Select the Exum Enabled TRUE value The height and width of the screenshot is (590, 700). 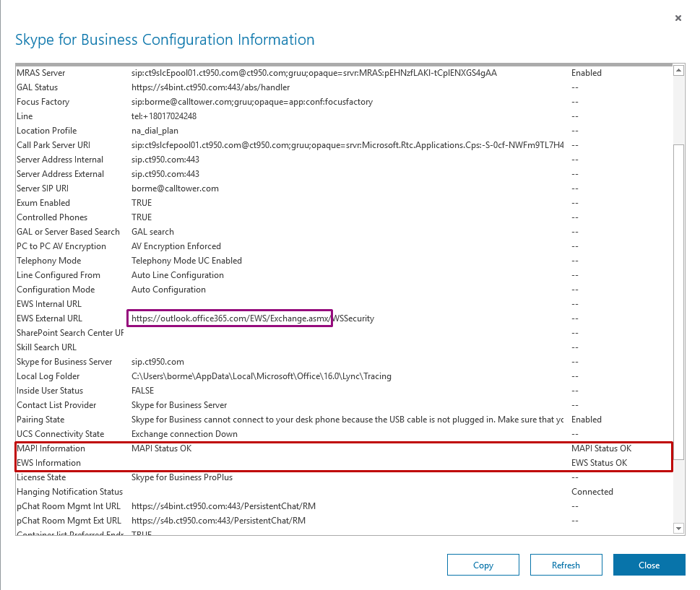(x=142, y=203)
